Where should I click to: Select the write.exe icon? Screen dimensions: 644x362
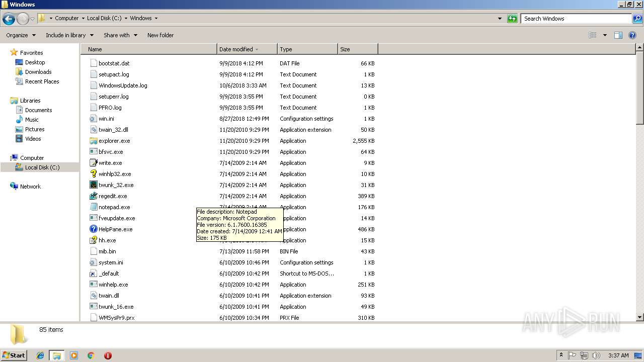[x=93, y=163]
